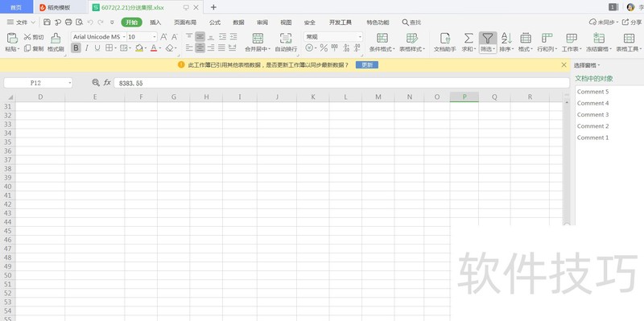Viewport: 644px width, 321px height.
Task: Expand the quick access toolbar customize arrow
Action: (112, 23)
